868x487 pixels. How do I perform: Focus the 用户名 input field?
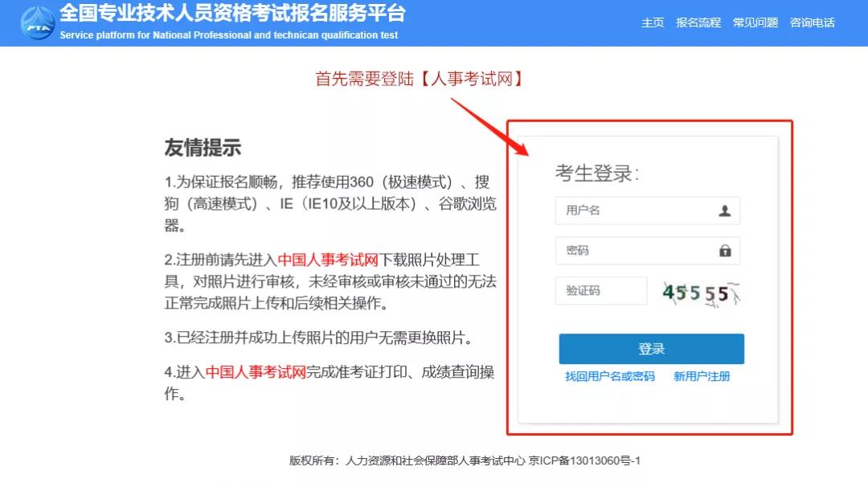(635, 211)
